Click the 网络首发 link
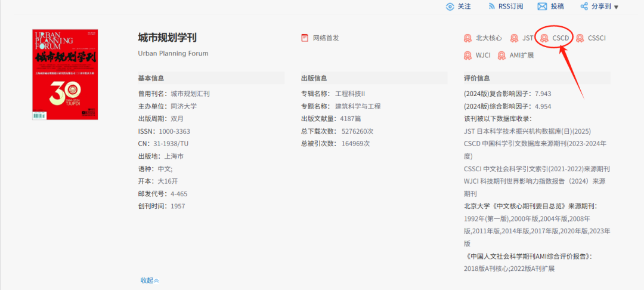Image resolution: width=644 pixels, height=290 pixels. click(x=326, y=38)
